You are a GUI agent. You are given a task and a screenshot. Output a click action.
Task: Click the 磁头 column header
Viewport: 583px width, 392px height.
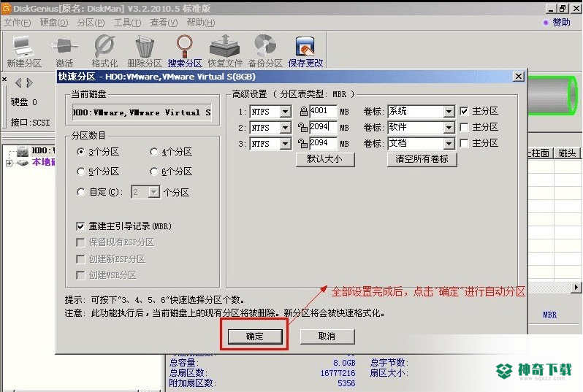[x=567, y=153]
